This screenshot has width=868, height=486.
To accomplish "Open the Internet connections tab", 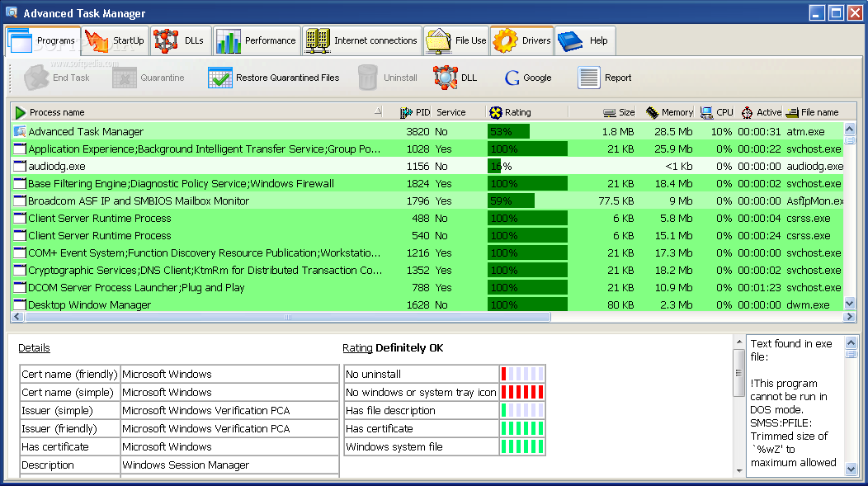I will [362, 41].
